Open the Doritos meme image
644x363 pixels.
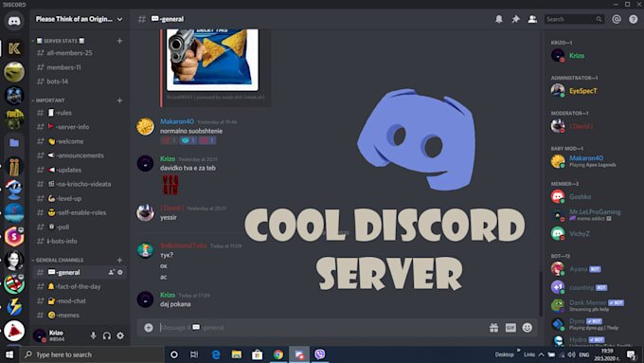[x=212, y=59]
